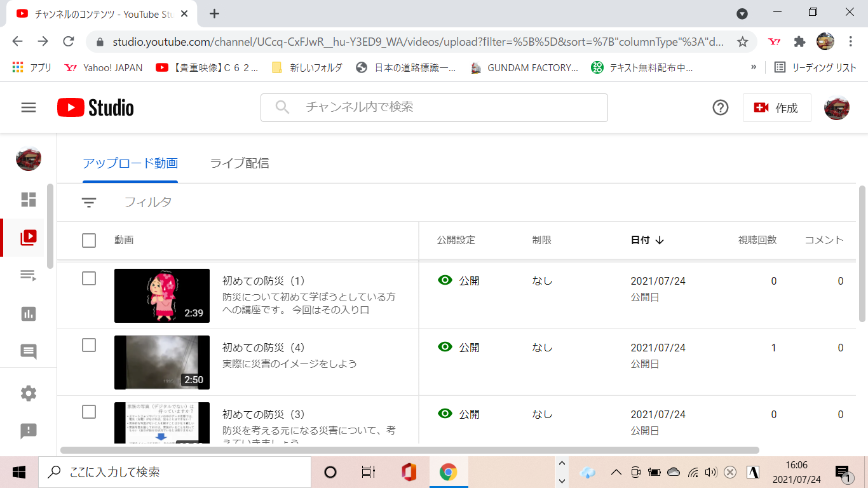Open the Analytics chart icon in sidebar
The image size is (868, 488).
[29, 313]
